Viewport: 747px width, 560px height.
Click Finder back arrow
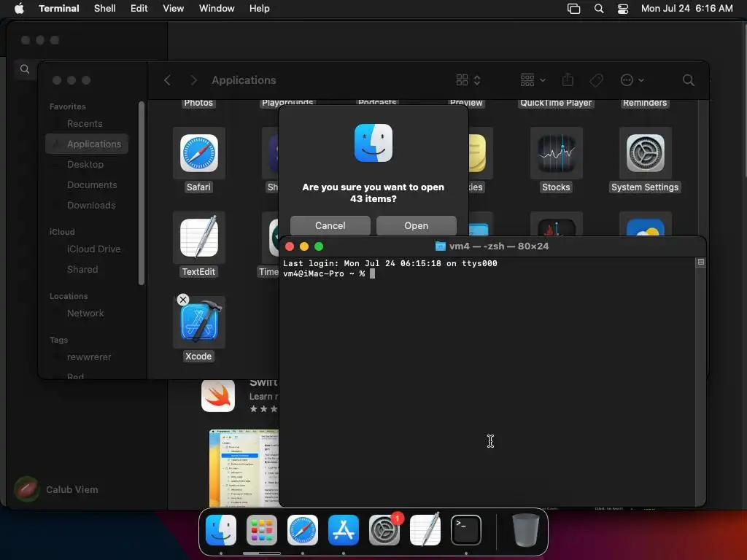coord(167,80)
